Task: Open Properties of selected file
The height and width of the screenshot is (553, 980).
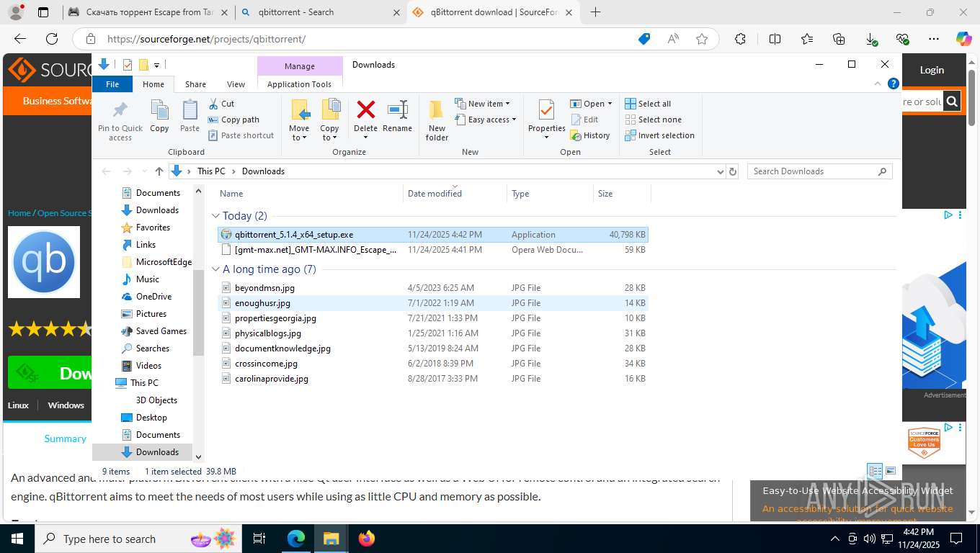Action: (x=546, y=119)
